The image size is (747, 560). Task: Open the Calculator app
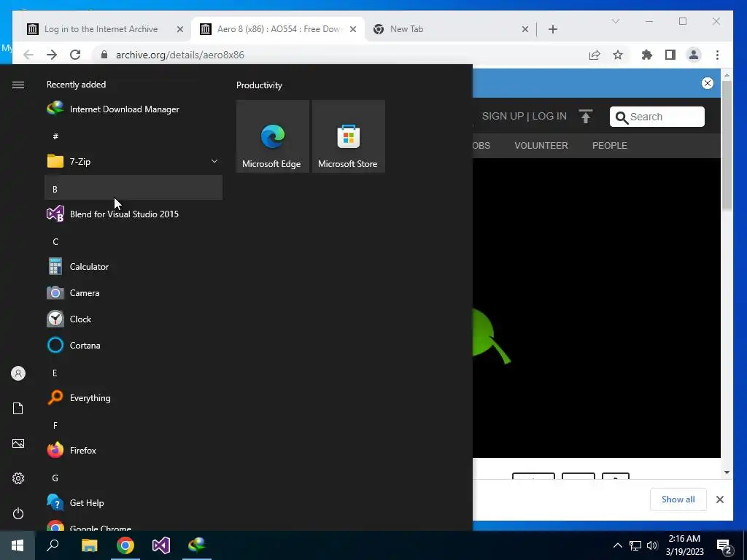coord(133,266)
